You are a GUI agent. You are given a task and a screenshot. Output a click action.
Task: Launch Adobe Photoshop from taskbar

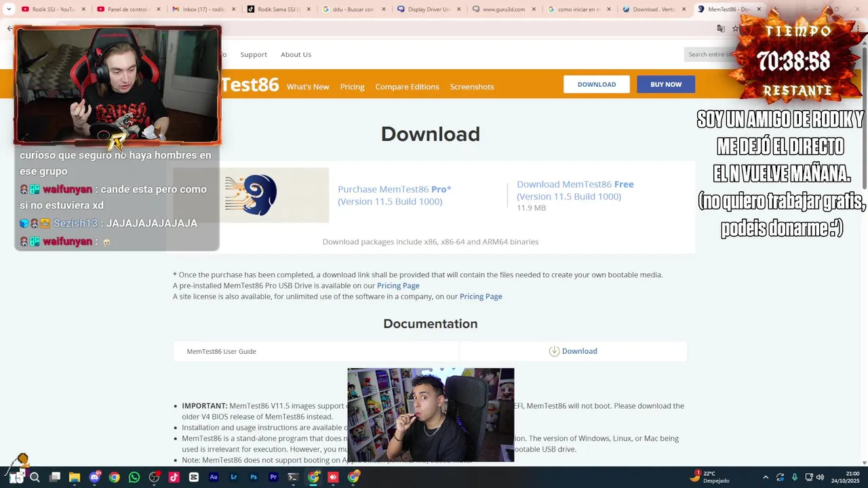[254, 477]
